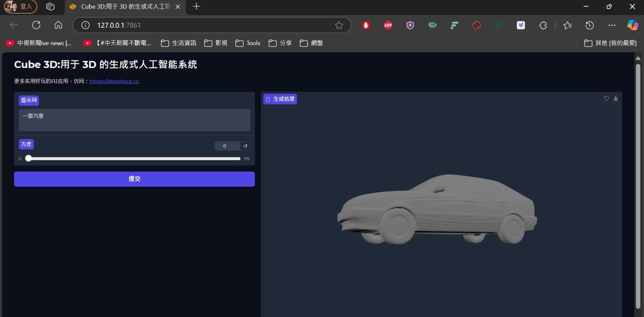Screen dimensions: 644x317
Task: Click the 方差 slider handle
Action: (28, 158)
